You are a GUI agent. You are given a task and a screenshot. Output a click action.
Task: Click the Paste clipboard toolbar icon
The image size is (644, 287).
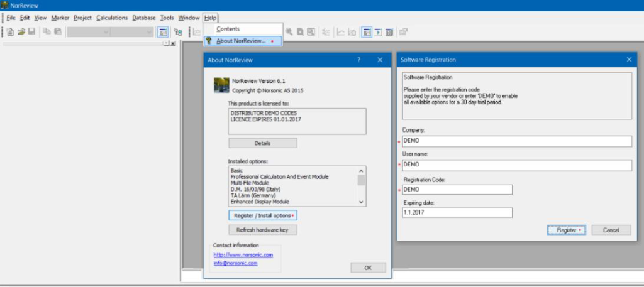[57, 31]
